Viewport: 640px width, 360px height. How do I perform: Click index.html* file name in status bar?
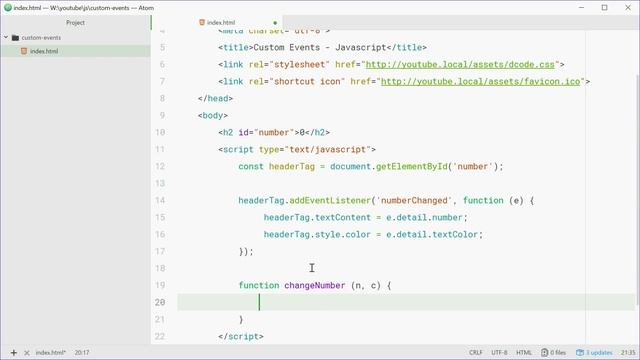point(51,353)
